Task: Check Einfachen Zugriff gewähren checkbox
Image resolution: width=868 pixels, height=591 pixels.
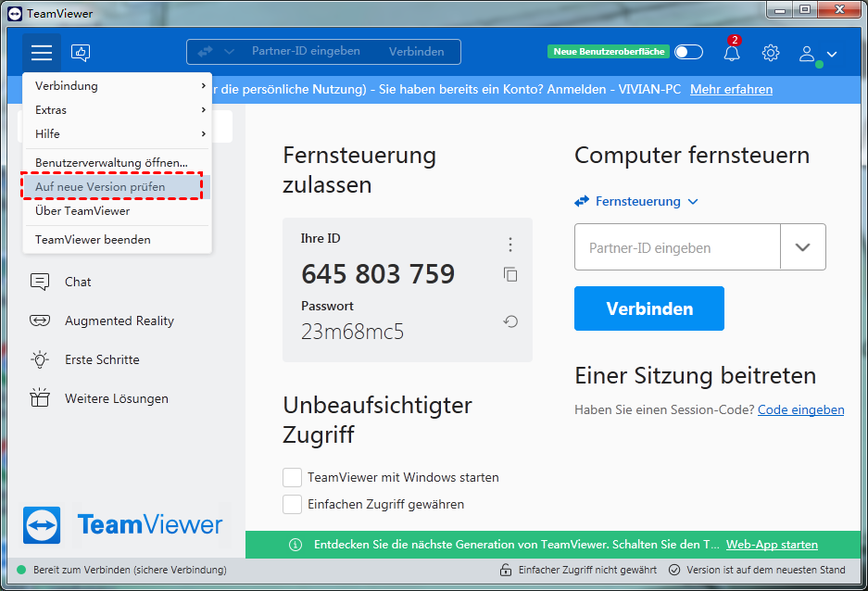Action: point(293,504)
